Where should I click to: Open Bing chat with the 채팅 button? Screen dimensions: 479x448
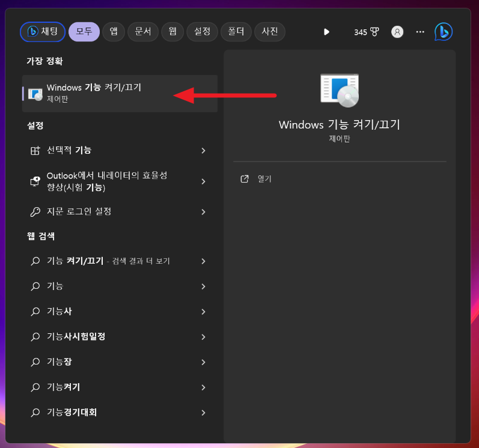(x=43, y=32)
